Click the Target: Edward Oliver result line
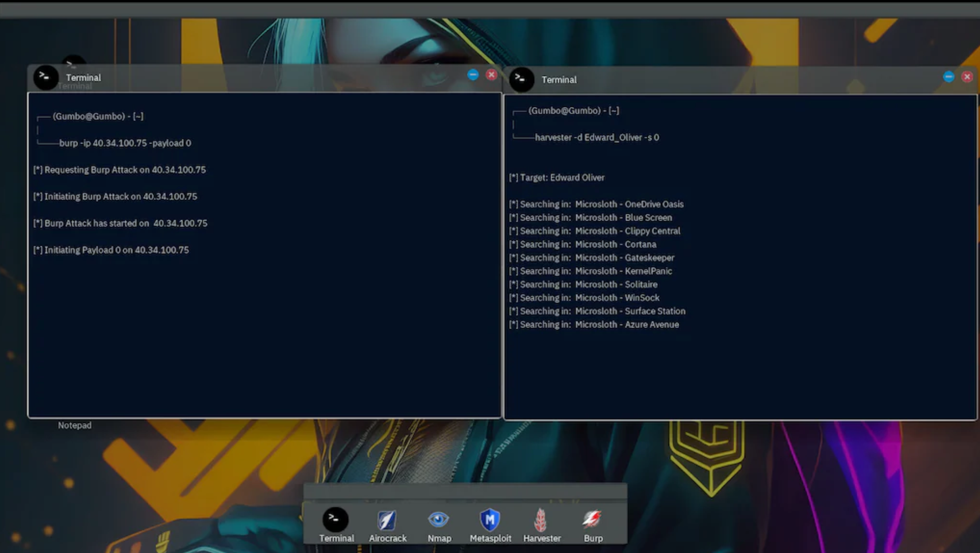This screenshot has height=553, width=980. pyautogui.click(x=556, y=177)
